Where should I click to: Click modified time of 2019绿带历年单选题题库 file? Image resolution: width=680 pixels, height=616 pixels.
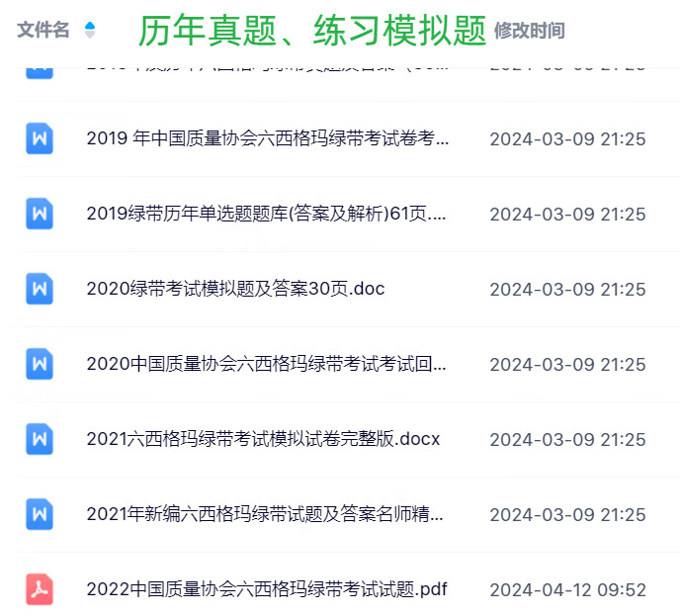567,215
